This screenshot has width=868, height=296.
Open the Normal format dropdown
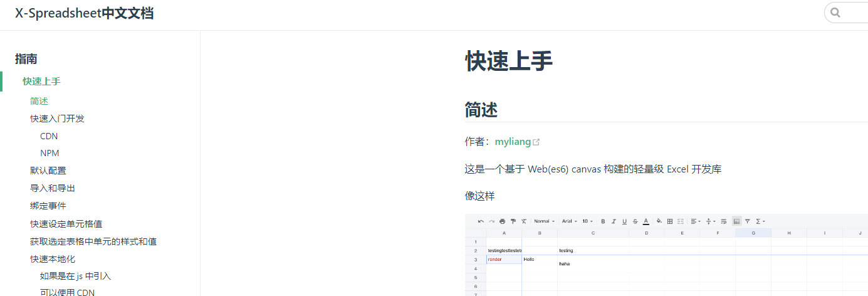544,221
